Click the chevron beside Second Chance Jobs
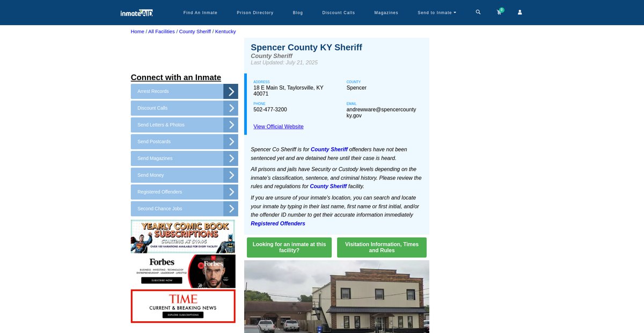Viewport: 644px width, 333px height. (231, 209)
